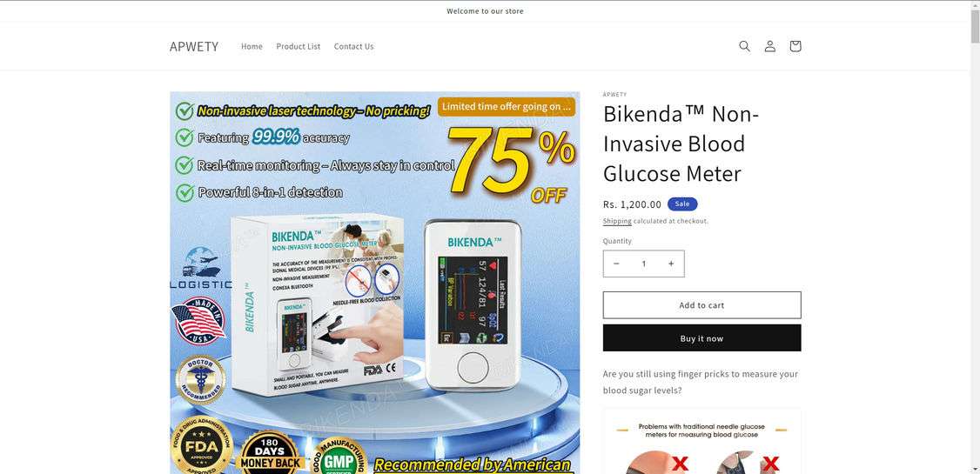Image resolution: width=980 pixels, height=474 pixels.
Task: Click the main Bikenda product image
Action: [375, 283]
